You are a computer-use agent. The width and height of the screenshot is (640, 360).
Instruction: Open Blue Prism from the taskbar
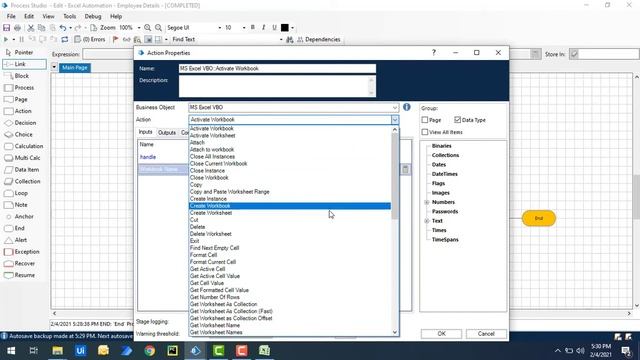pos(196,351)
